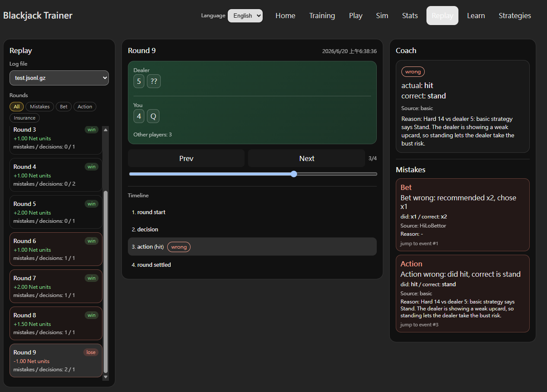Select timeline event 3 action (hit)
The height and width of the screenshot is (392, 547).
252,247
